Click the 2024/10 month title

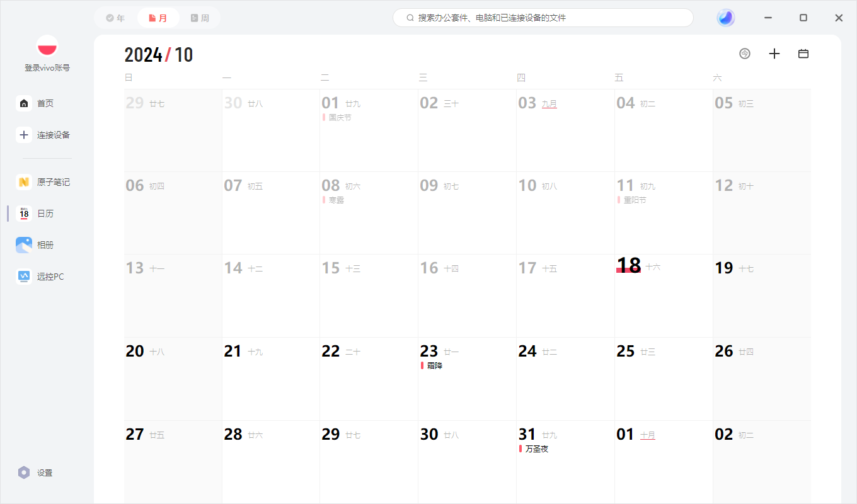[159, 55]
